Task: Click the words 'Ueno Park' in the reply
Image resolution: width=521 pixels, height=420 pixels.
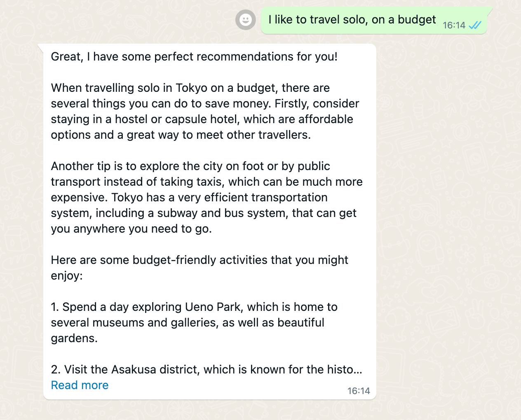Action: point(213,307)
